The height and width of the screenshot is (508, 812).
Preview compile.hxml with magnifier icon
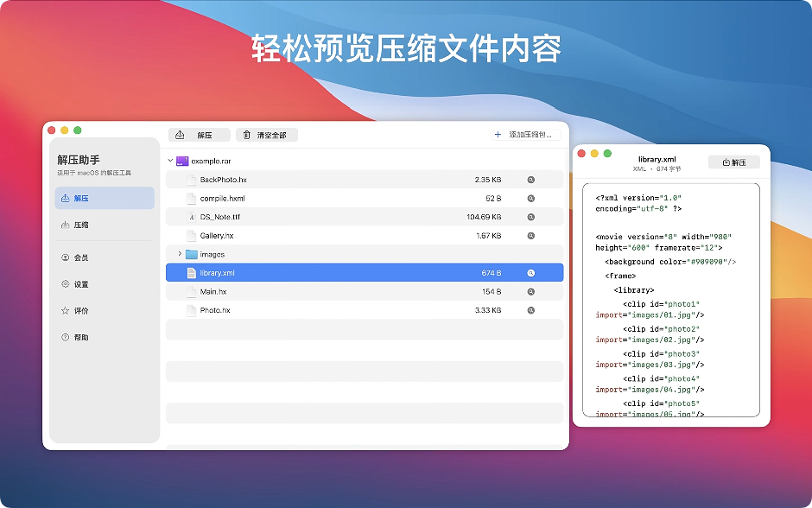click(x=530, y=199)
